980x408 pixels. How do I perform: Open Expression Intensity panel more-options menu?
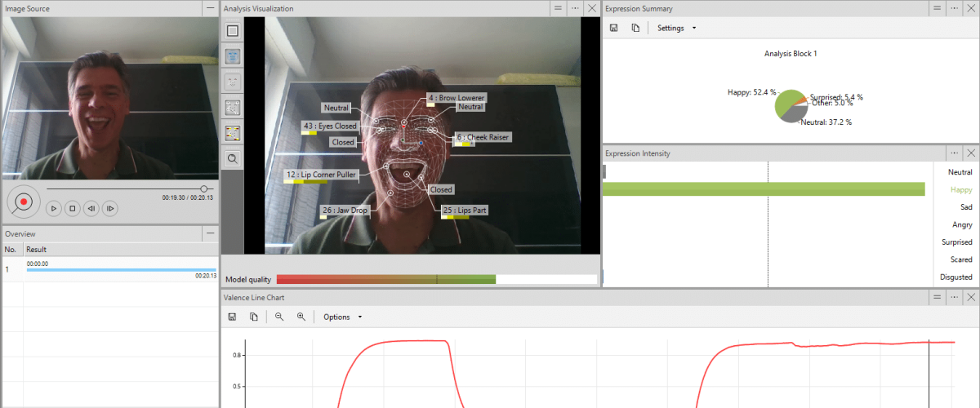954,153
